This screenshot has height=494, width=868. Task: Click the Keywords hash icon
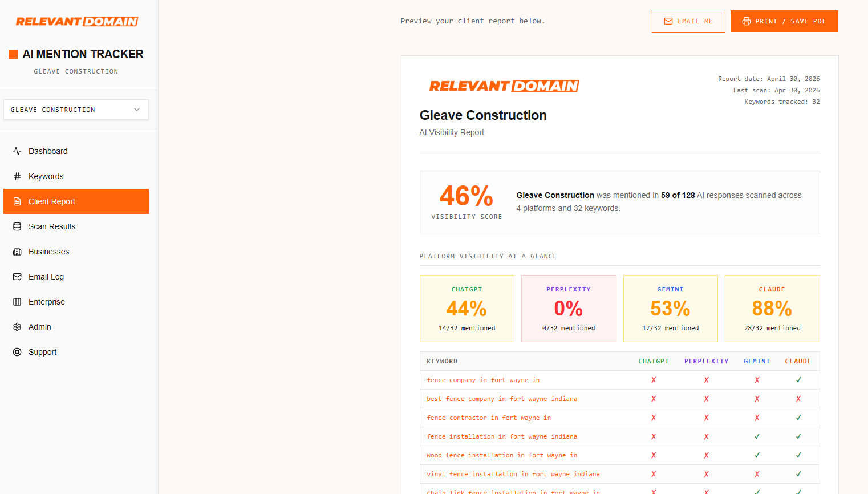click(x=17, y=176)
